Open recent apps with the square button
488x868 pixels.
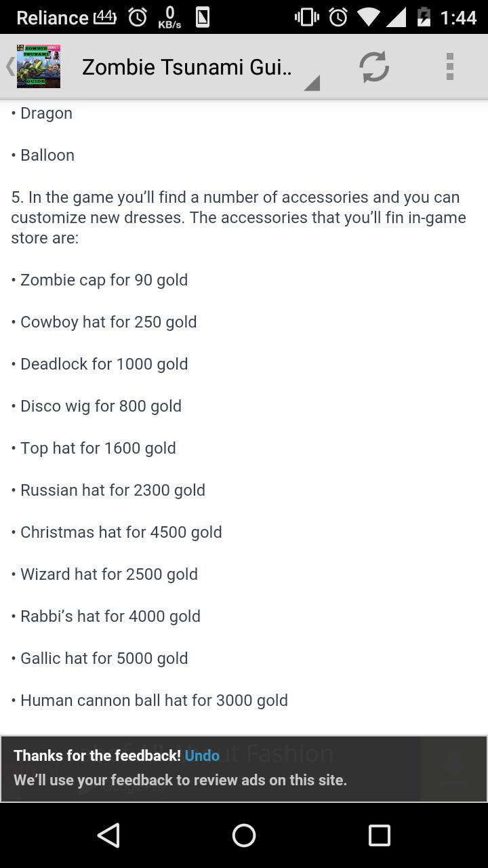pyautogui.click(x=380, y=835)
